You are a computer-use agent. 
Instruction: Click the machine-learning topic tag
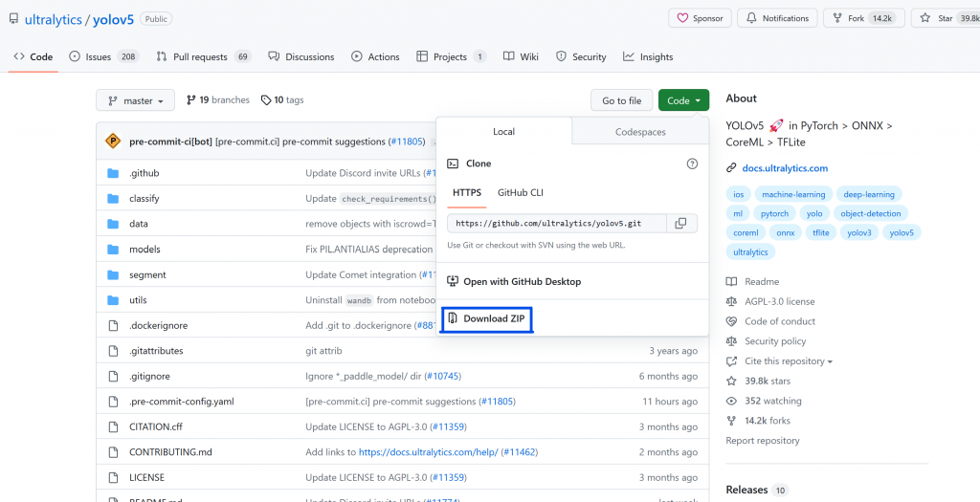point(793,194)
